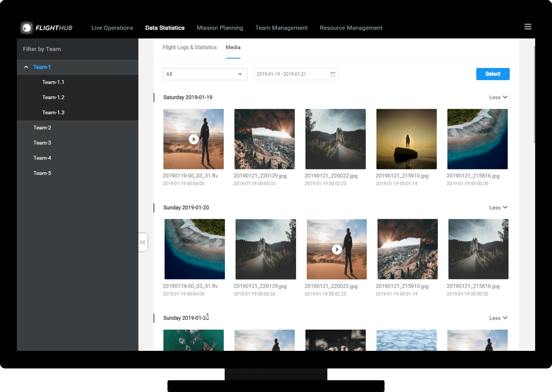Screen dimensions: 552x392
Task: Collapse Saturday 2019-01-19 section via Less
Action: (x=498, y=97)
